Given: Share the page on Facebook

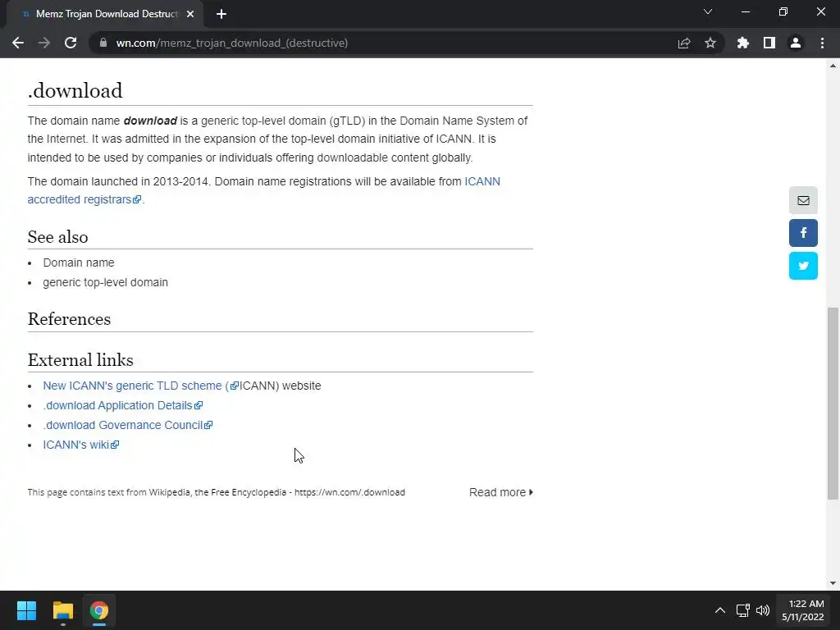Looking at the screenshot, I should click(x=803, y=233).
